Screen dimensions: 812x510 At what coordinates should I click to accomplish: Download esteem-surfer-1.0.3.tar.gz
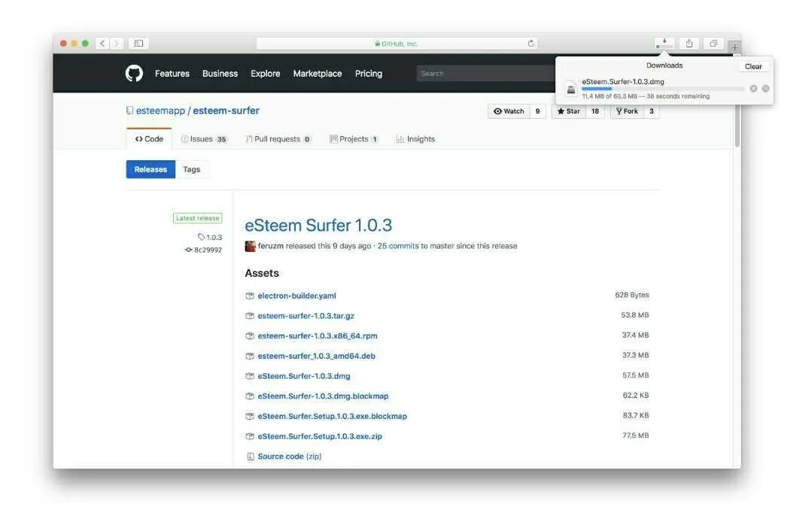click(306, 316)
